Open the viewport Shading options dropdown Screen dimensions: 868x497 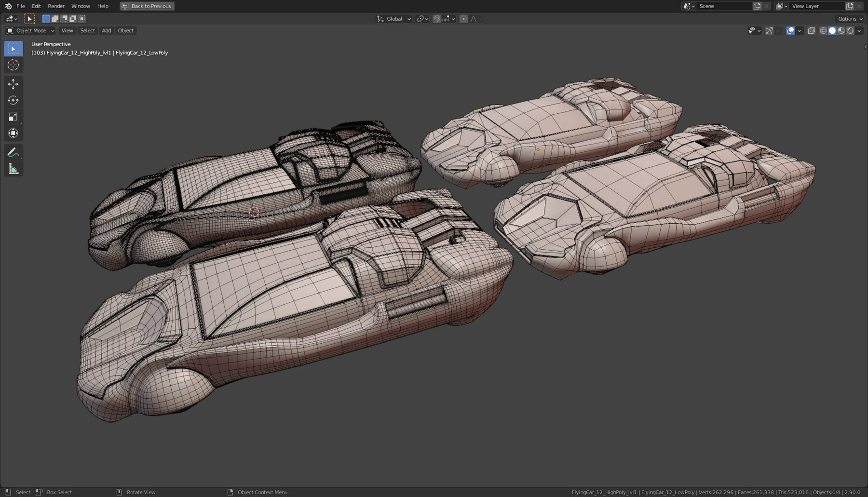coord(859,30)
